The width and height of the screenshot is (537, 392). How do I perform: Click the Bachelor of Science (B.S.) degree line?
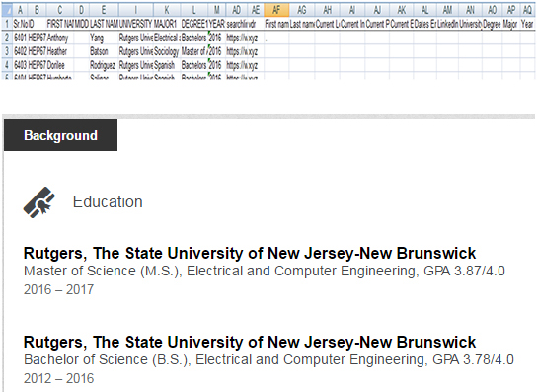click(x=268, y=359)
